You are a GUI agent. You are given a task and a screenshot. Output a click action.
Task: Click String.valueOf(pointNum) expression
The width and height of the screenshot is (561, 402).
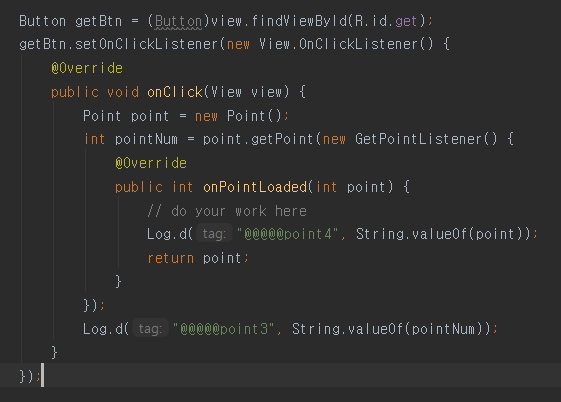click(x=387, y=329)
